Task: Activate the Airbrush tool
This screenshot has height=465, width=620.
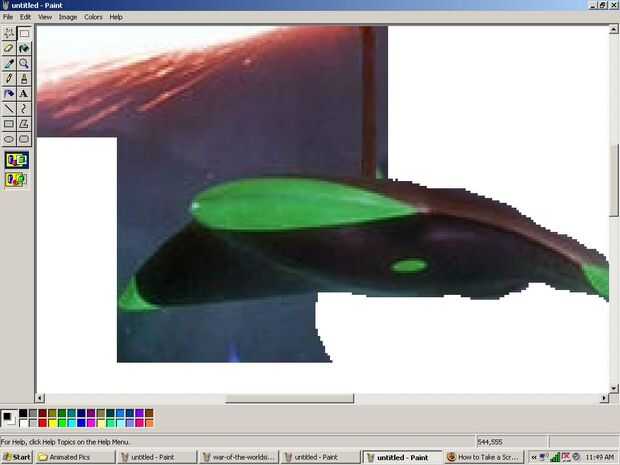Action: pos(9,94)
